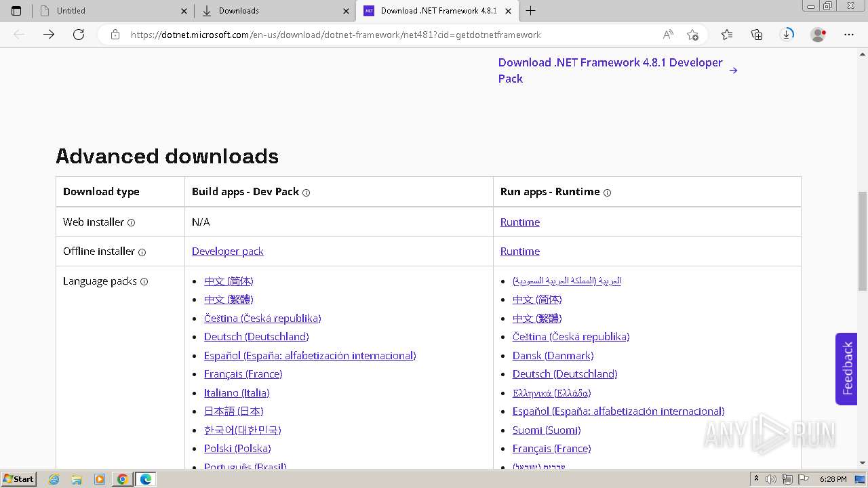This screenshot has height=488, width=868.
Task: Open File Explorer folder icon on taskbar
Action: coord(77,479)
